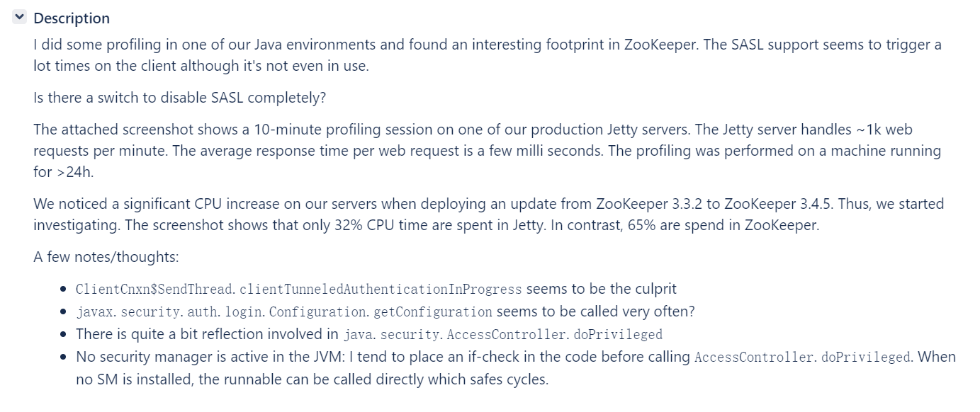Click the text 'seems to be the culprit'

(602, 289)
